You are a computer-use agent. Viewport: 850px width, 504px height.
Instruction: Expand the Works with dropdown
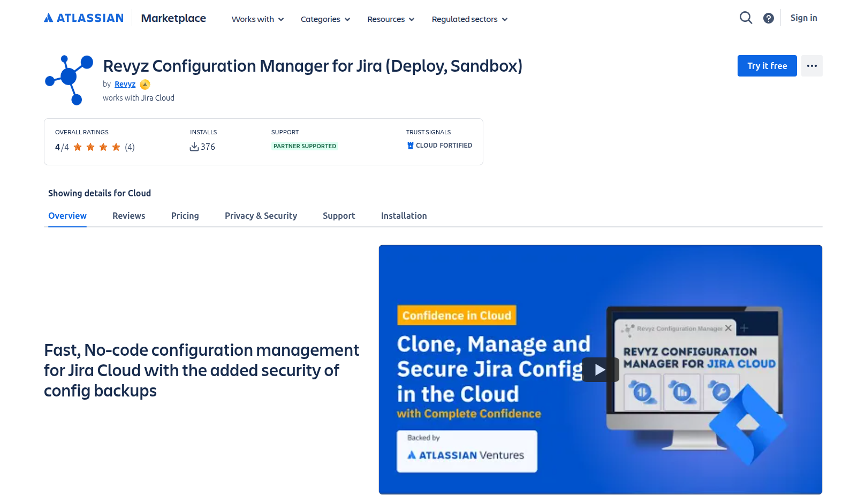click(257, 19)
